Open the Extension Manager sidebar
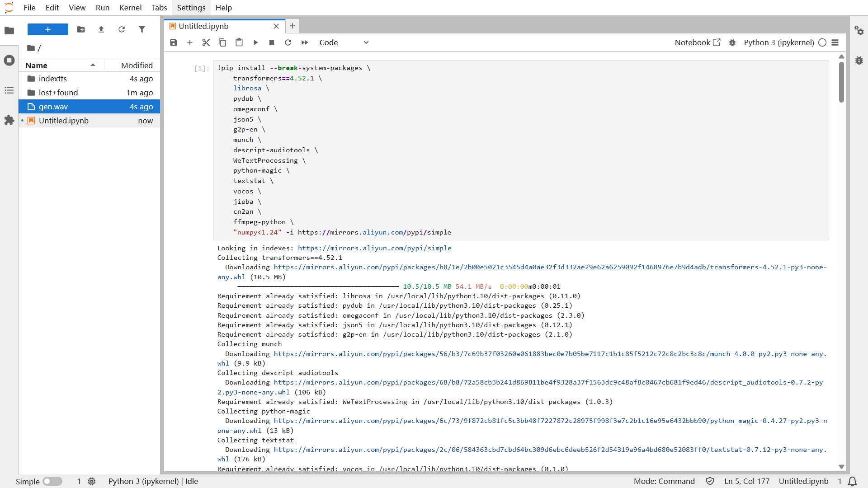This screenshot has width=868, height=488. pos(9,120)
